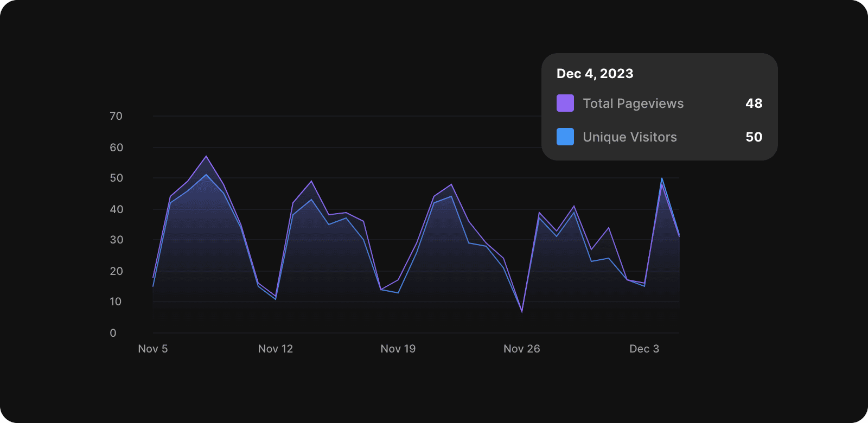The image size is (868, 423).
Task: Click the 10 y-axis label
Action: (x=116, y=302)
